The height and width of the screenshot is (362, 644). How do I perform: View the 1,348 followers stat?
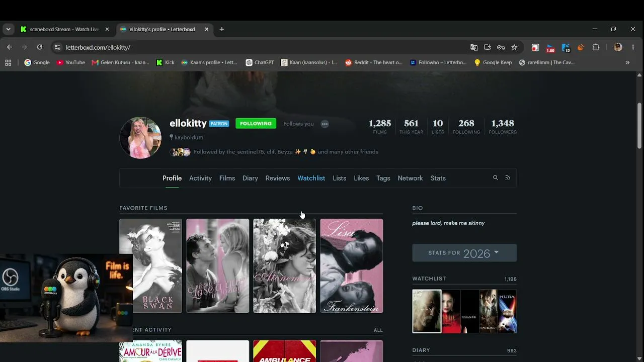[503, 126]
